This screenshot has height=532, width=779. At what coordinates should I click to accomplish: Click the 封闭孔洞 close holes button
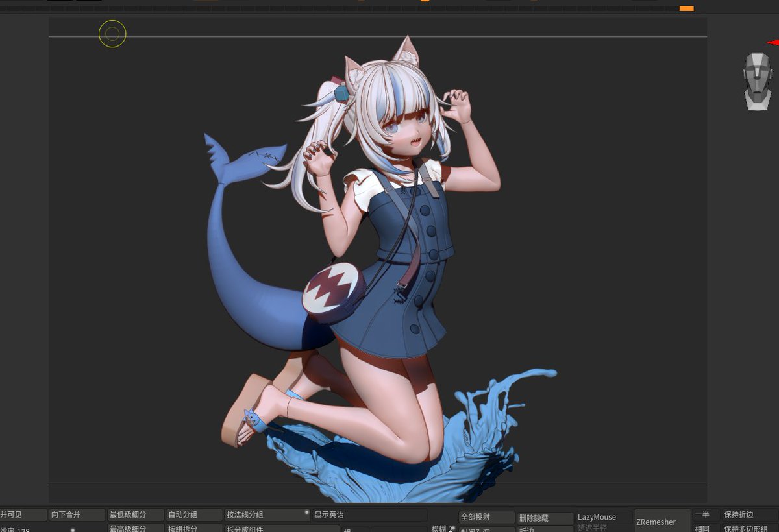(x=487, y=529)
